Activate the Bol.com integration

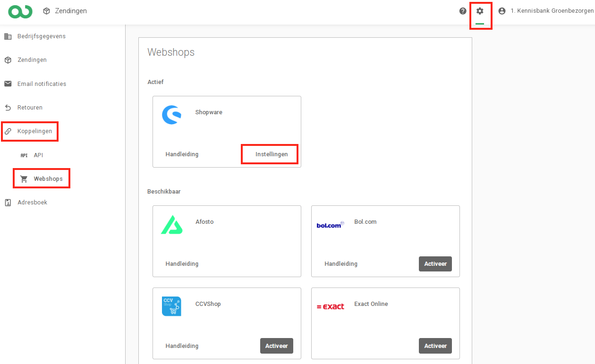(435, 264)
